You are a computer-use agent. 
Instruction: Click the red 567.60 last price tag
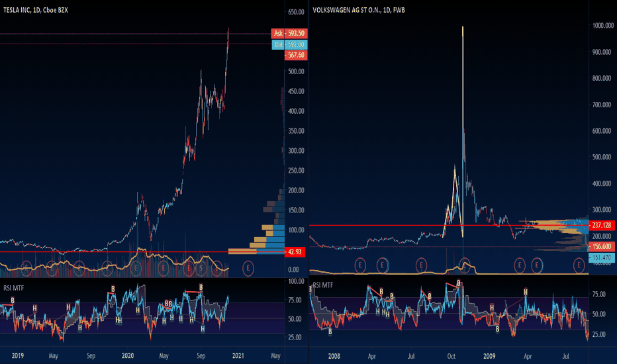point(296,55)
